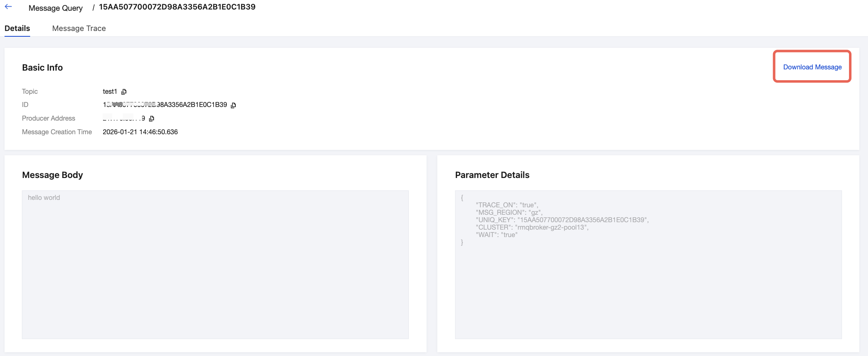The width and height of the screenshot is (868, 356).
Task: Copy the topic name test1
Action: point(124,92)
